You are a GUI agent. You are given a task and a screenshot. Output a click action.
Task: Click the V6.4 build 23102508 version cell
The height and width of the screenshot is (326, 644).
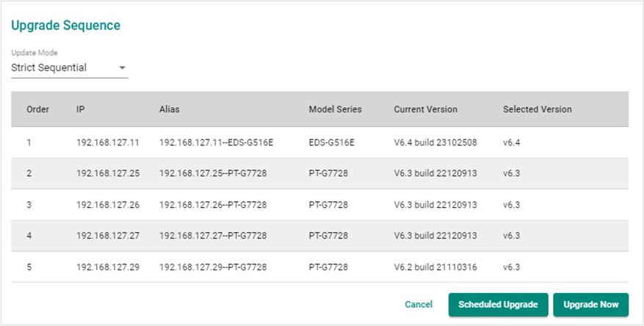[435, 142]
